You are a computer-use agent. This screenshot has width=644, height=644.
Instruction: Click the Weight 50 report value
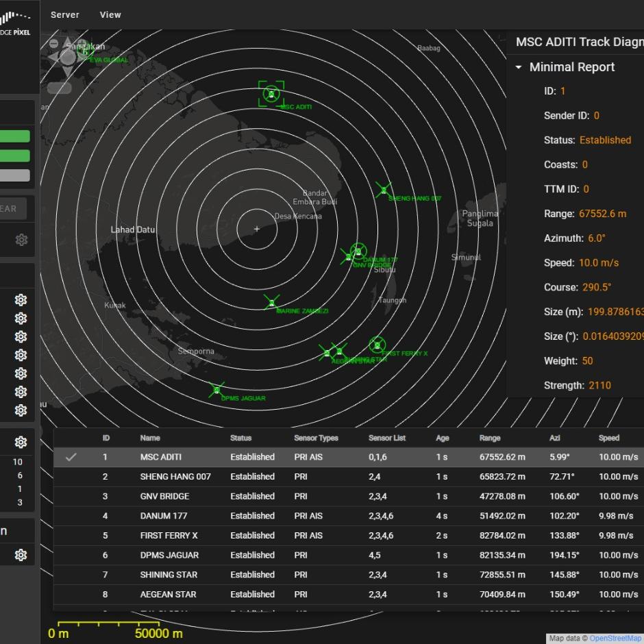tap(587, 360)
